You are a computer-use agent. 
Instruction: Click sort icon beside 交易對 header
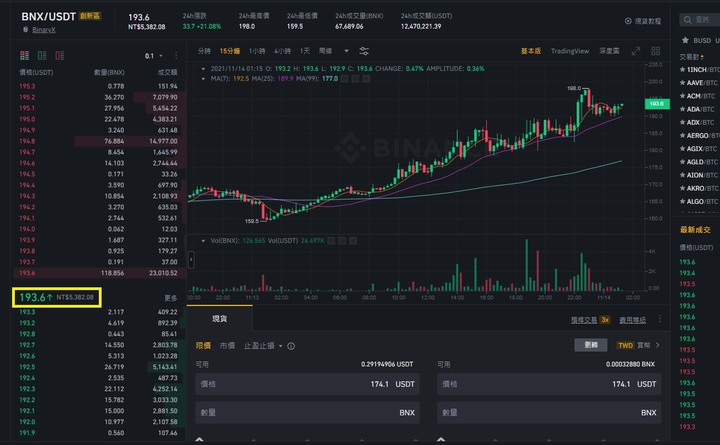[x=702, y=57]
